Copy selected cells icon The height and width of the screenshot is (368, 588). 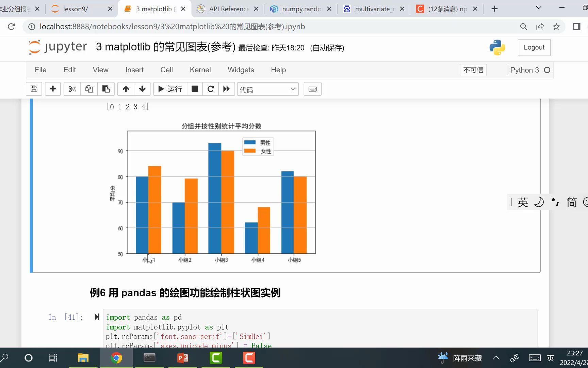(x=89, y=89)
